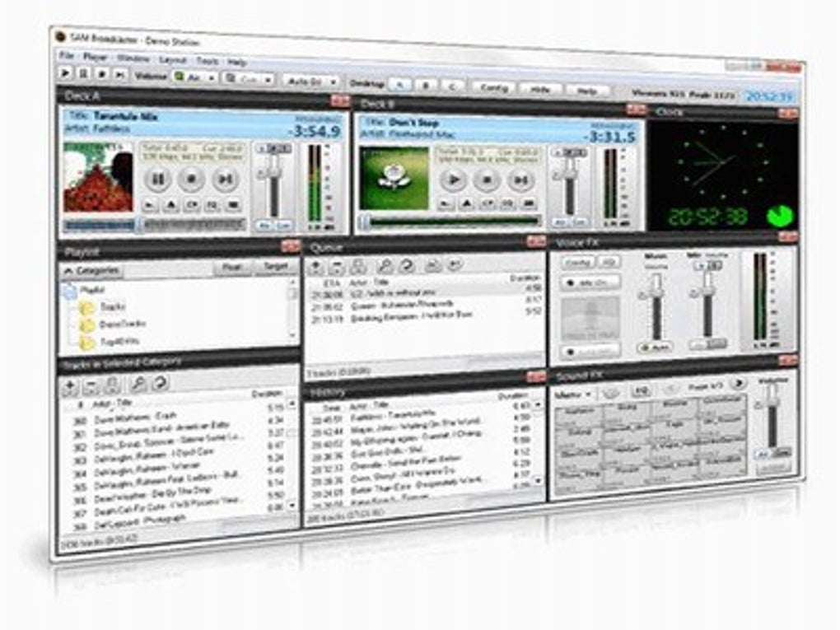
Task: Stop Deck B with its round stop button
Action: pos(487,180)
